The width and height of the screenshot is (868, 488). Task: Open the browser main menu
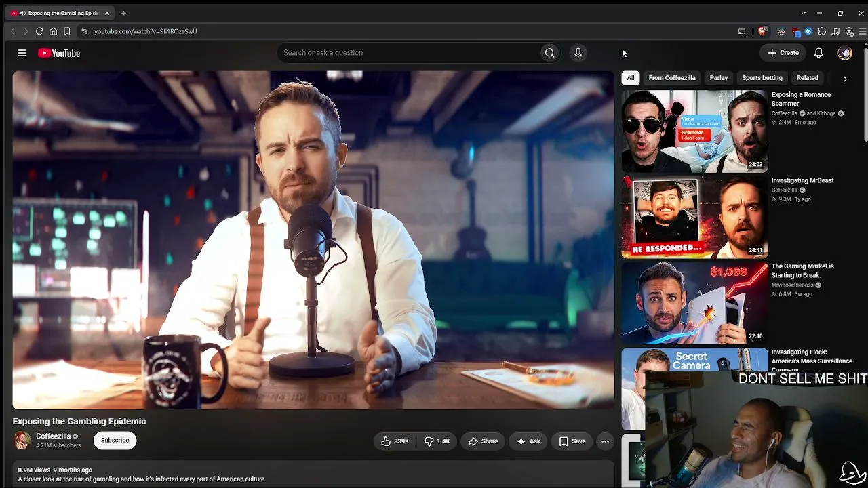point(862,31)
